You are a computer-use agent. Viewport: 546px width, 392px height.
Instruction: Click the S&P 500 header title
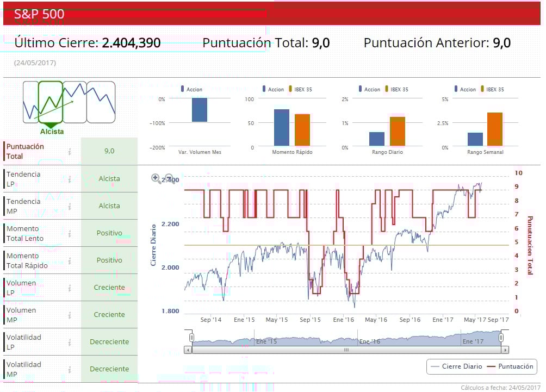39,14
